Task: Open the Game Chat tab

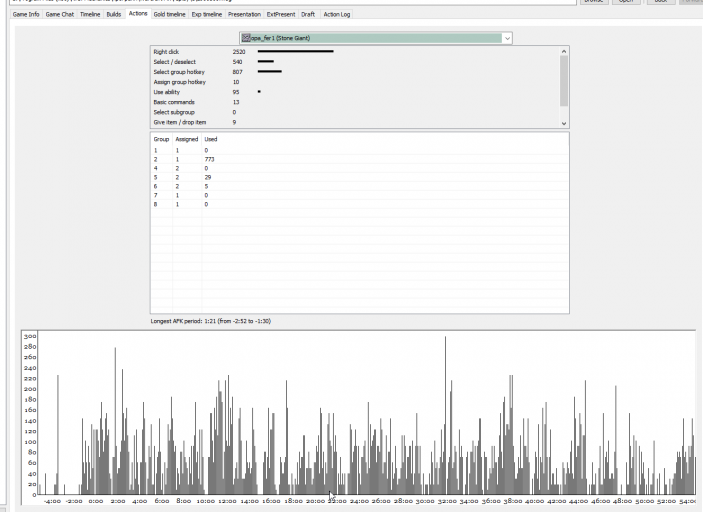Action: (x=60, y=14)
